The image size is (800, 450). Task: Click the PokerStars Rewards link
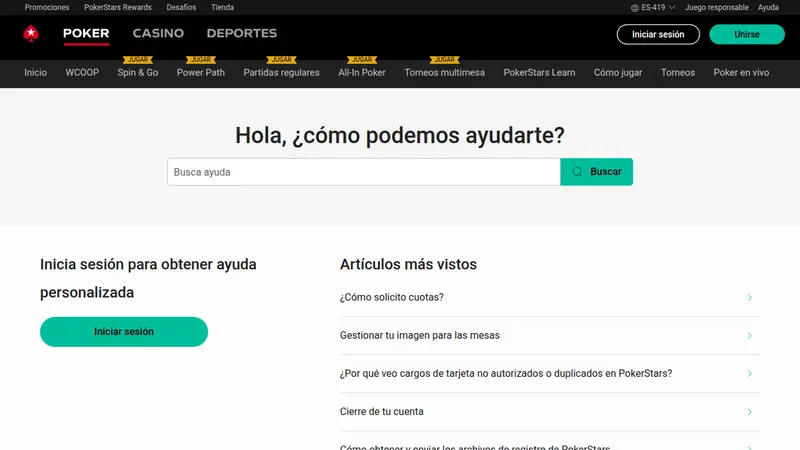(x=118, y=8)
